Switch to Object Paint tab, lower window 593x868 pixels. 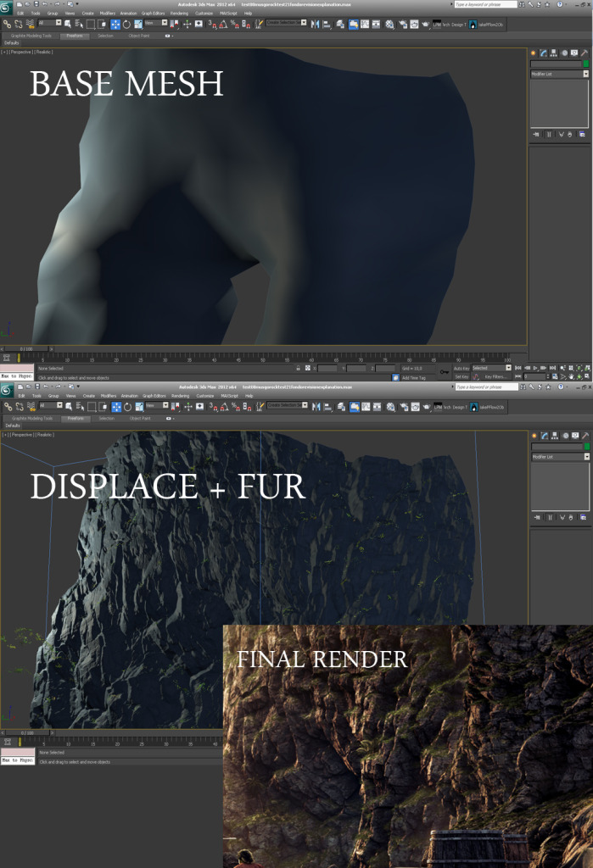point(140,419)
